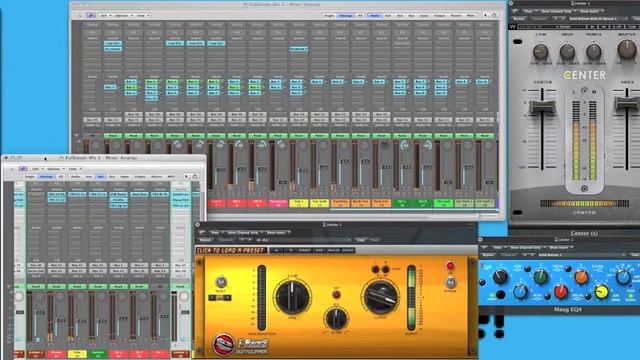640x360 pixels.
Task: Toggle the FLAT LED above the Slope knob
Action: pyautogui.click(x=336, y=294)
